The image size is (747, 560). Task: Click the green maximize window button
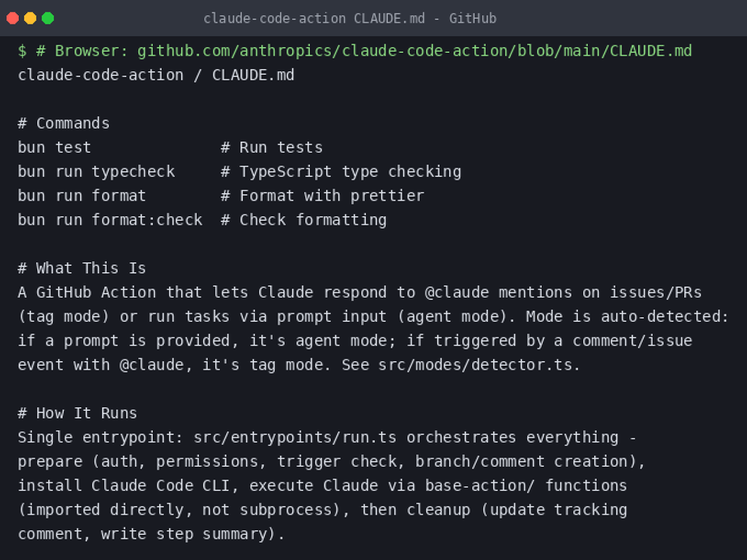pos(48,18)
